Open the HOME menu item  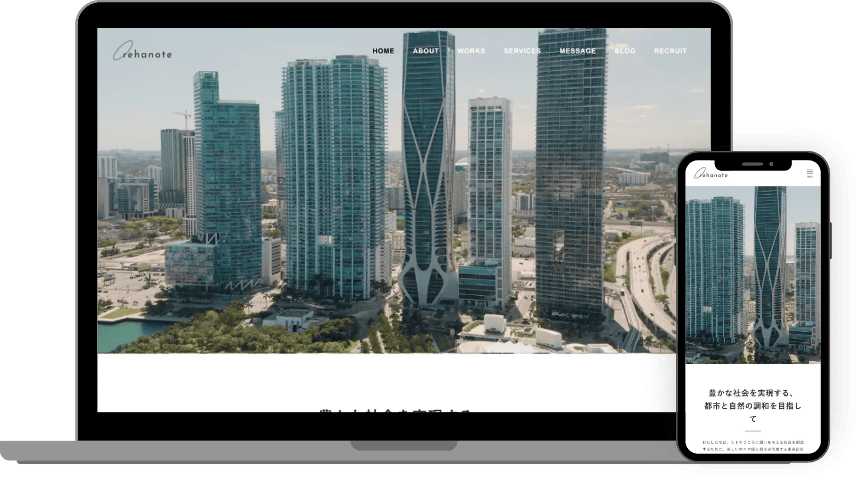tap(383, 51)
